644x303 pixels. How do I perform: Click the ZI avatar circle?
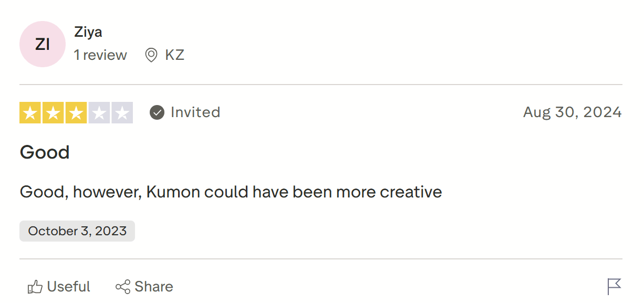[42, 44]
